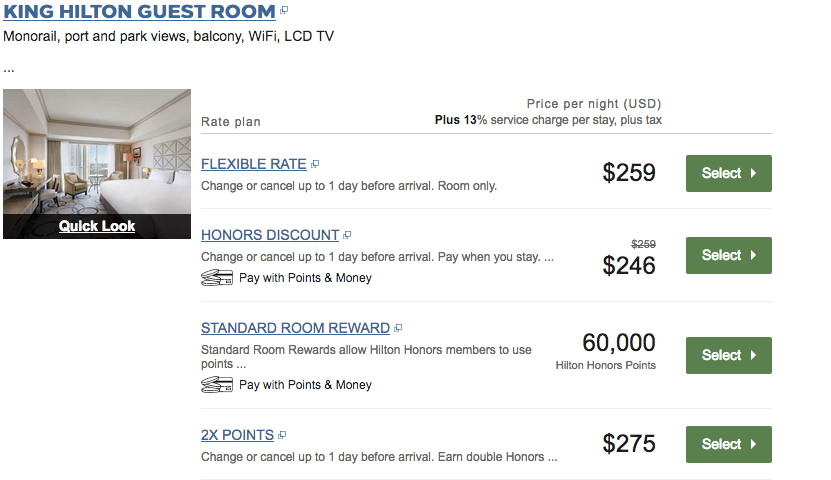This screenshot has height=480, width=831.
Task: Open the 2X Points rate link
Action: [x=237, y=435]
